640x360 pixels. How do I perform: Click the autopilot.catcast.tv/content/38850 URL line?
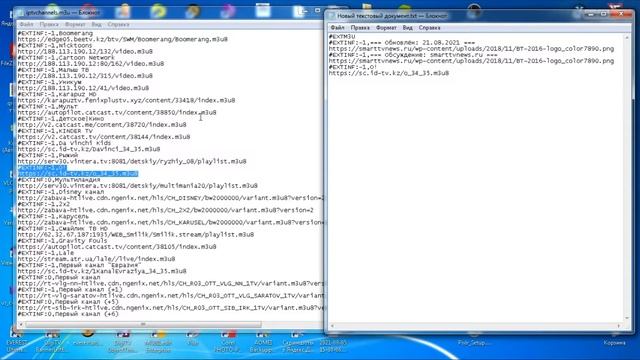(117, 112)
